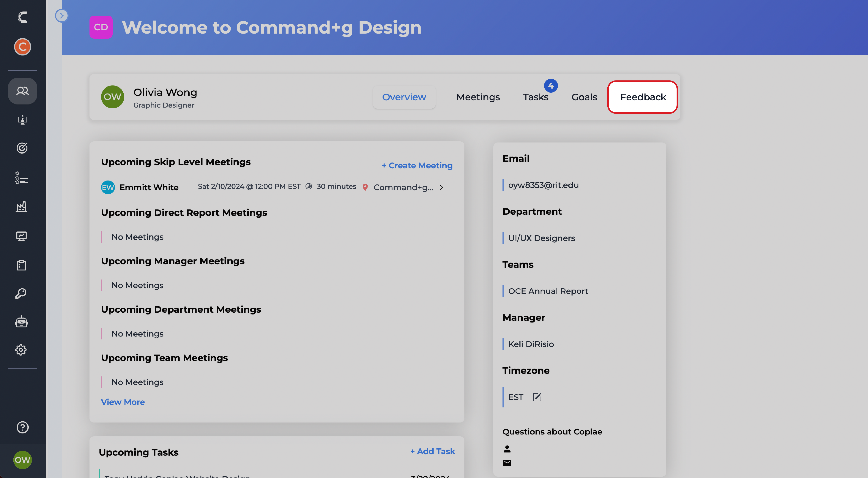The height and width of the screenshot is (478, 868).
Task: Open the task list sidebar icon
Action: (x=22, y=177)
